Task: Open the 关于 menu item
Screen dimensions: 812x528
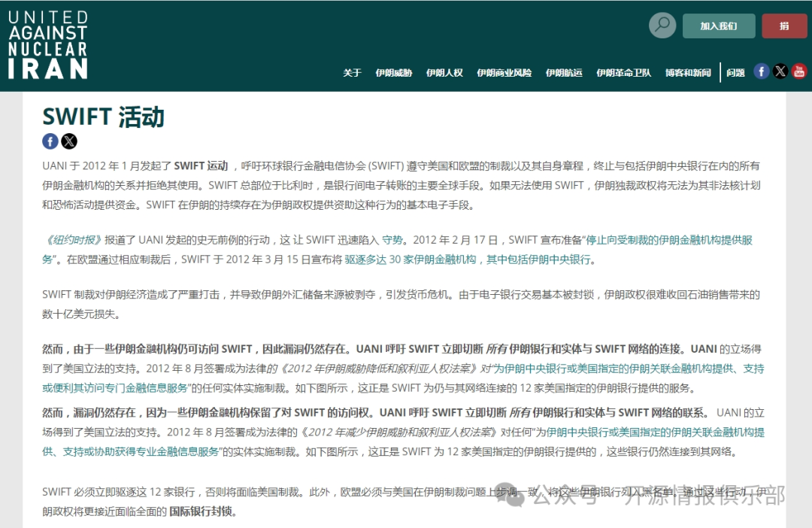Action: pos(352,72)
